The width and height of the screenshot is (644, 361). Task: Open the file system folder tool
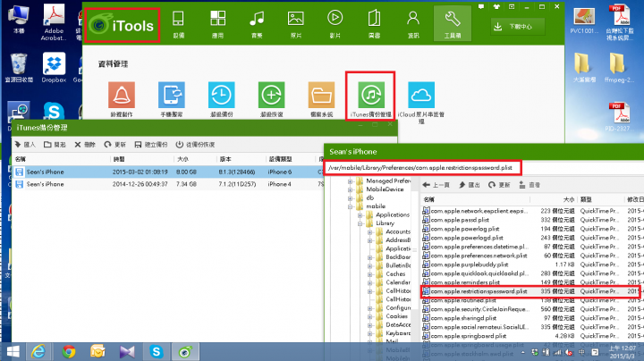(322, 99)
